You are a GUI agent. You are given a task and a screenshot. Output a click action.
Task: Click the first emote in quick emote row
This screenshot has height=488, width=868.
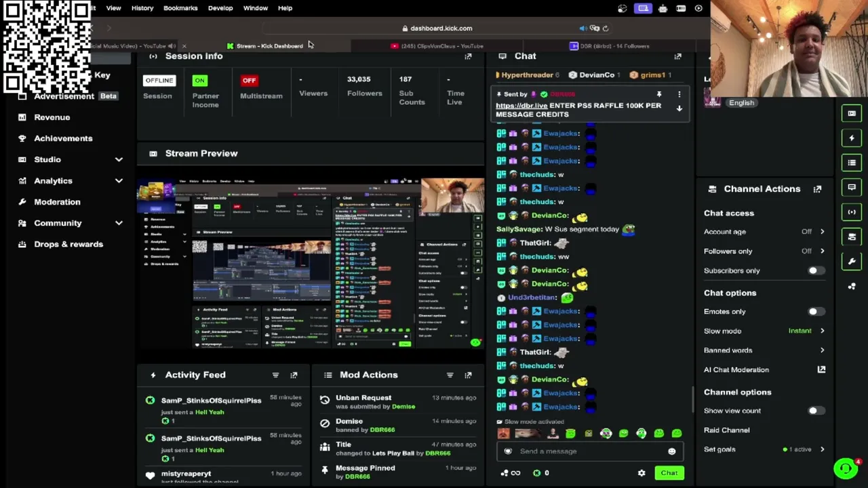pyautogui.click(x=504, y=434)
